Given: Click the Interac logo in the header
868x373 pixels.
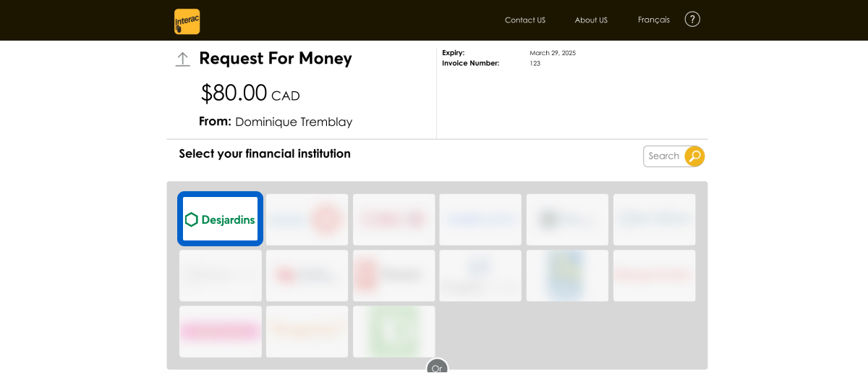Looking at the screenshot, I should pos(187,22).
